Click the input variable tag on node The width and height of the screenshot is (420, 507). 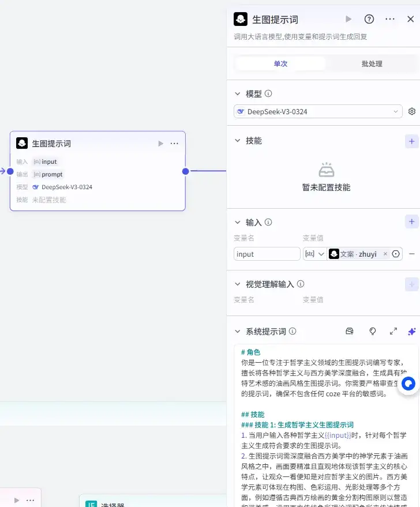(46, 162)
